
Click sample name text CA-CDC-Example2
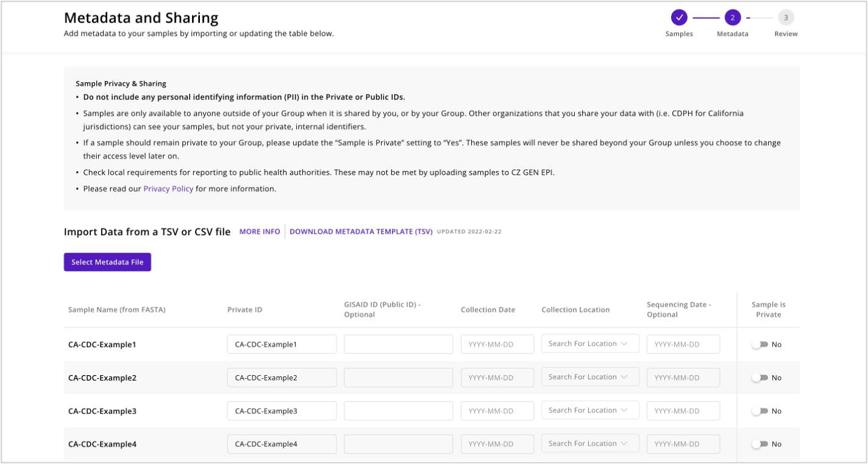(x=102, y=378)
